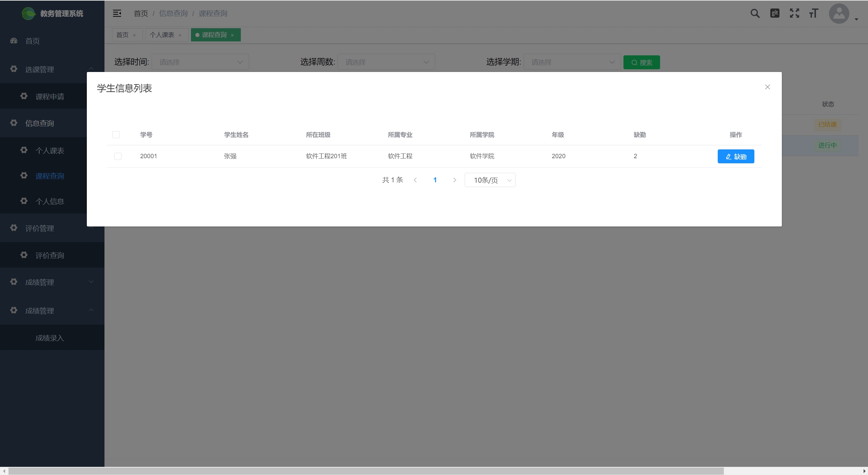Open the 10条/页 page size dropdown
Viewport: 868px width, 475px height.
[x=490, y=180]
